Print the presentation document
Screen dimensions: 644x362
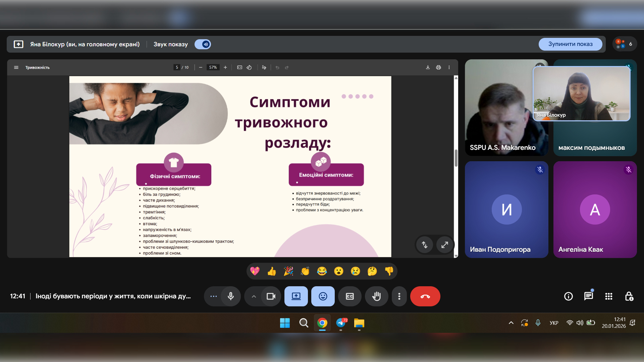(x=438, y=67)
